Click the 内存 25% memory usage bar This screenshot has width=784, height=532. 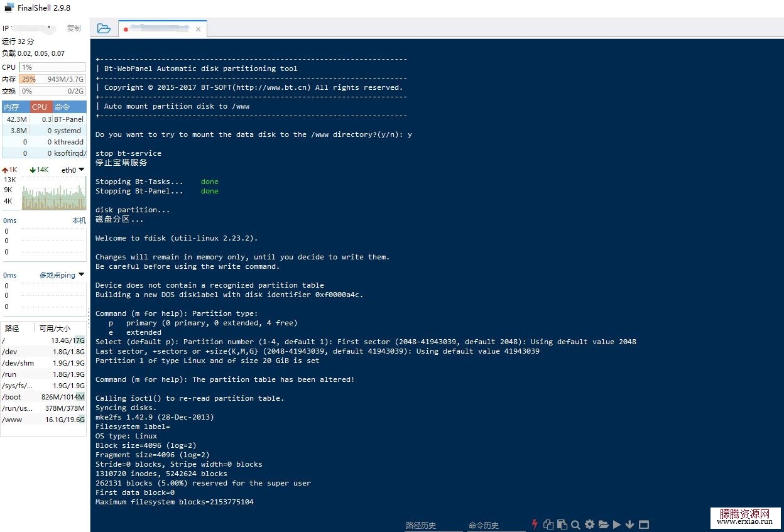(x=52, y=79)
